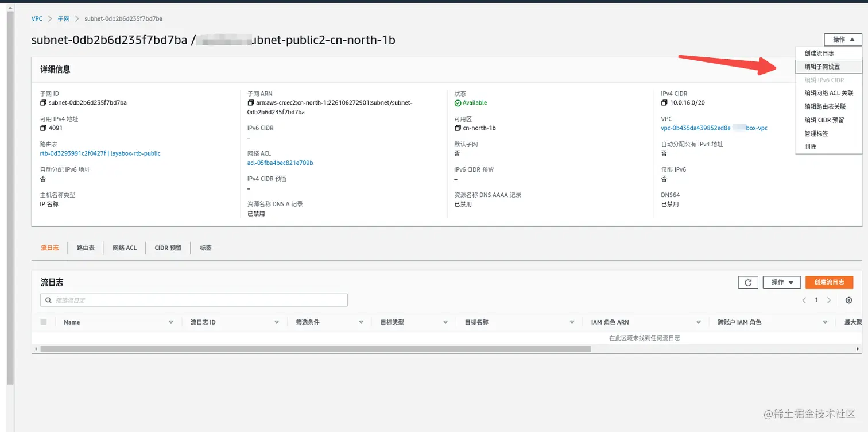Copy the IPv4 CIDR 10.0.16.0/20
This screenshot has height=432, width=868.
point(664,103)
